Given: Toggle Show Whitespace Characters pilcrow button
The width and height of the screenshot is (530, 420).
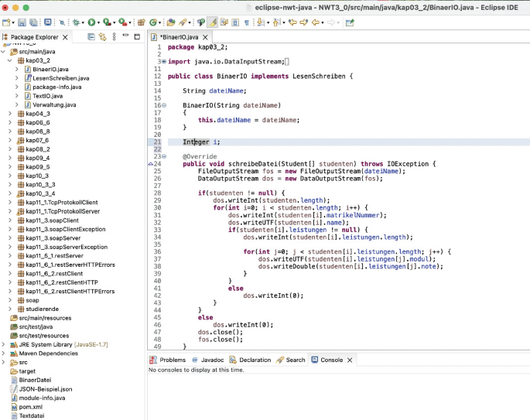Looking at the screenshot, I should coord(246,22).
